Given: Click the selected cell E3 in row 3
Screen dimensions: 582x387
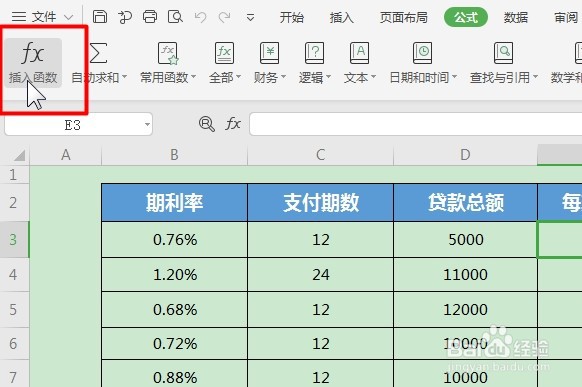Looking at the screenshot, I should click(x=560, y=239).
